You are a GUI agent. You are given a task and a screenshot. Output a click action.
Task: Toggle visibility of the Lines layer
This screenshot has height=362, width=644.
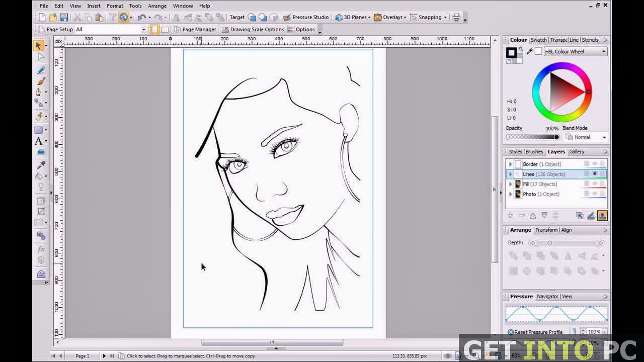[595, 173]
